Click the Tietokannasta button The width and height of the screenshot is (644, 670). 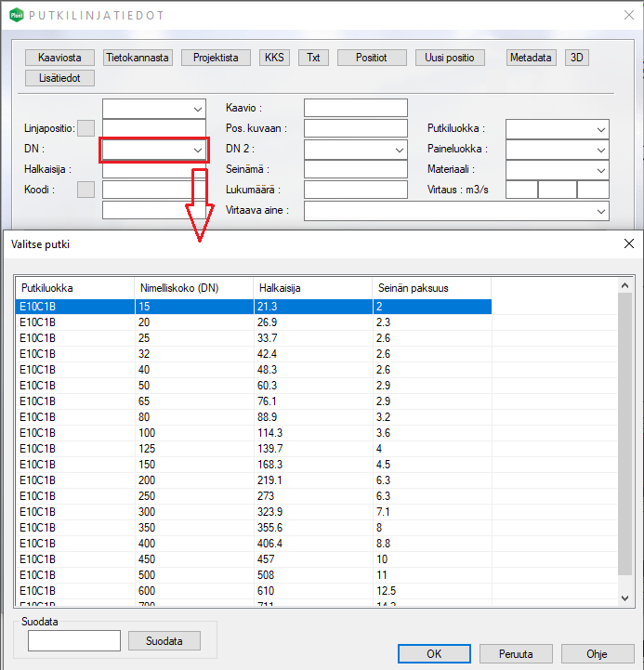point(138,58)
